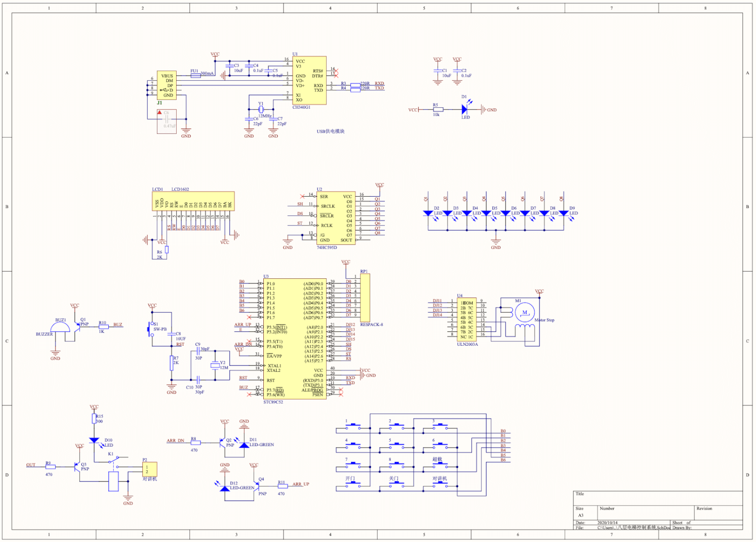
Task: Select the Revision field in title block
Action: pyautogui.click(x=718, y=512)
